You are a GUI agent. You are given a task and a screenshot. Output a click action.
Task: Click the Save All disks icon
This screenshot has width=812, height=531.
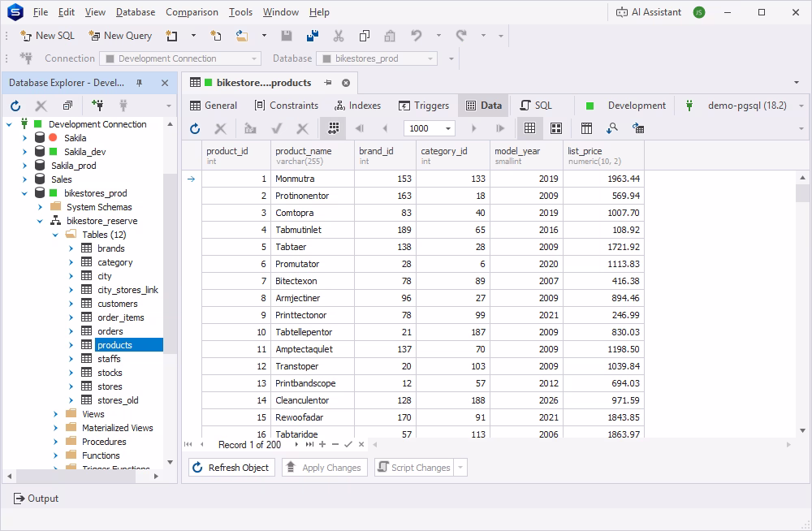click(313, 36)
